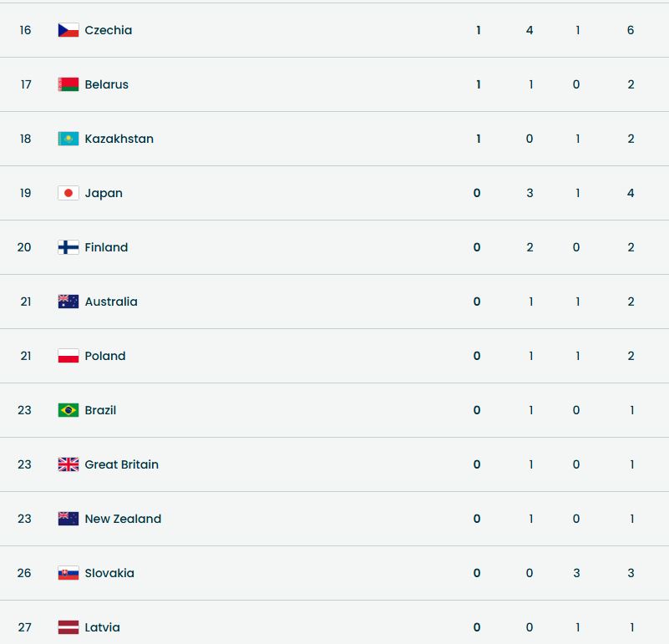Click the Latvia flag icon
Screen dimensions: 669x644
[x=68, y=627]
